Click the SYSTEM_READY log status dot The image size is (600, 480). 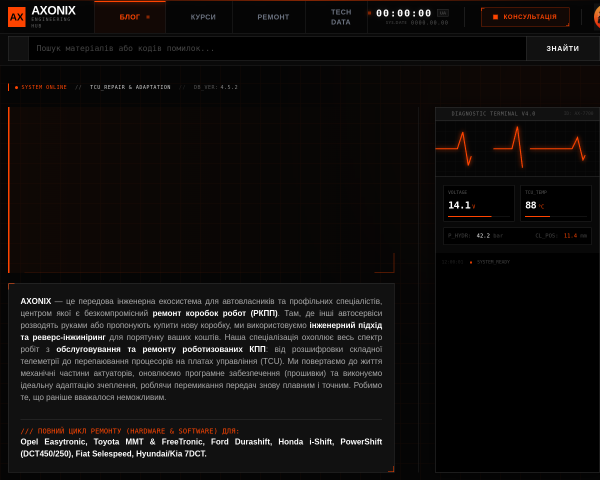tap(471, 262)
